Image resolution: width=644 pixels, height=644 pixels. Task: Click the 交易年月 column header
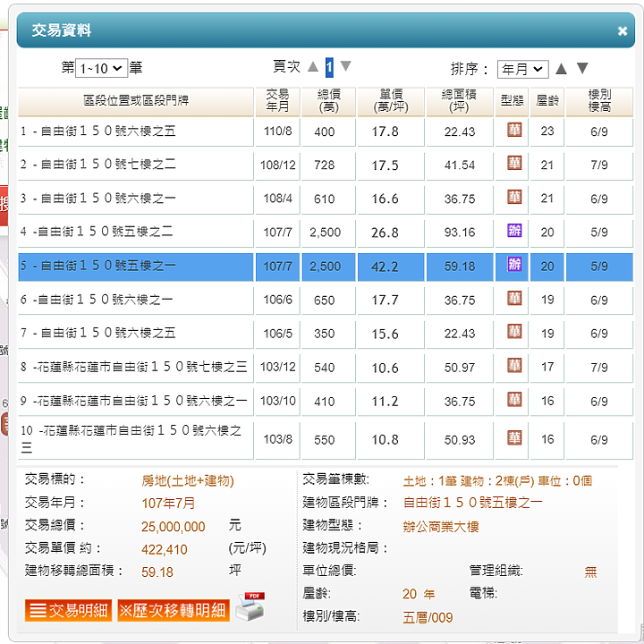tap(277, 101)
